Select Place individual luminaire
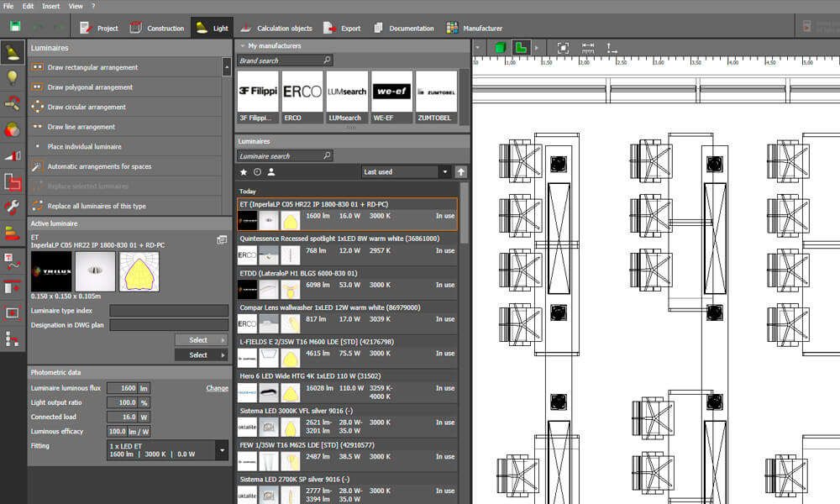This screenshot has width=840, height=504. [86, 146]
